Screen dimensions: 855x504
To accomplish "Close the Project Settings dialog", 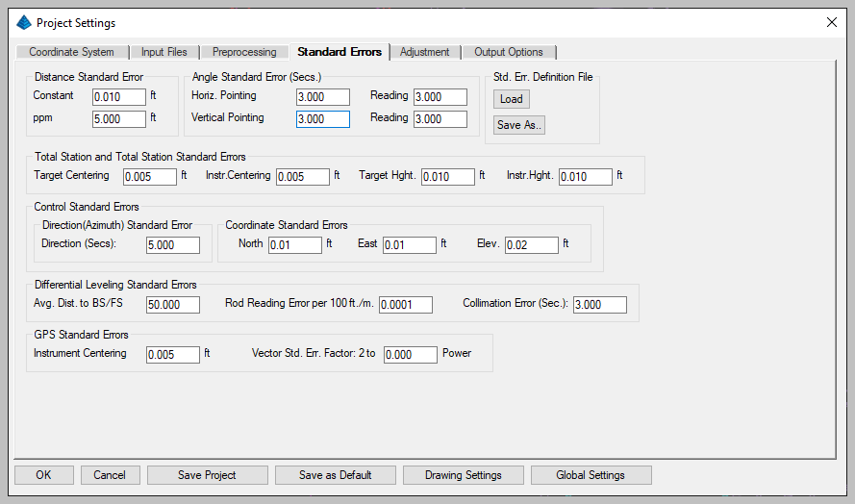I will tap(831, 22).
